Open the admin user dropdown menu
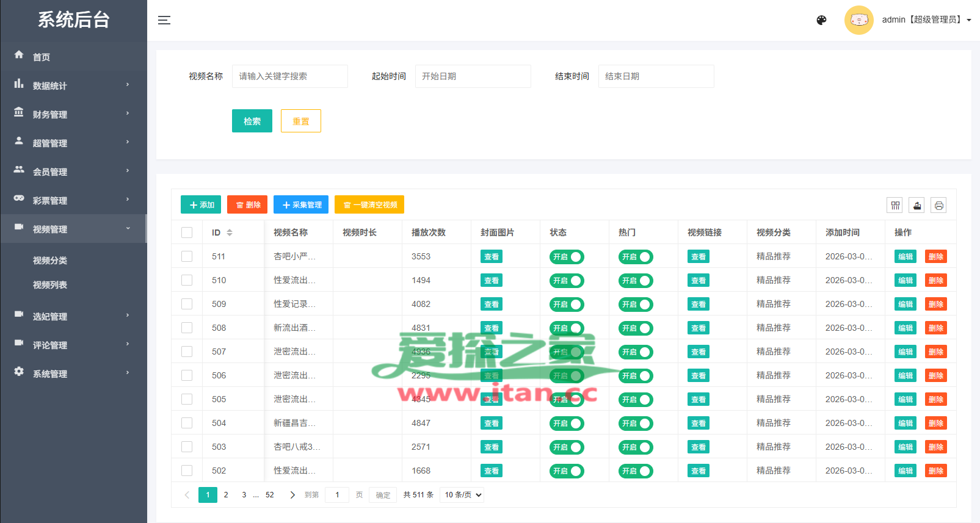 pyautogui.click(x=926, y=20)
